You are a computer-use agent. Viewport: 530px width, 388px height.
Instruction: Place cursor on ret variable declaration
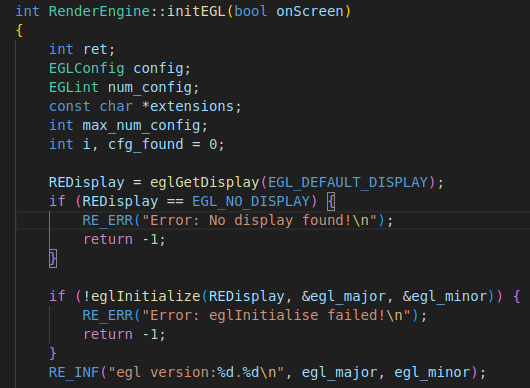pos(95,50)
